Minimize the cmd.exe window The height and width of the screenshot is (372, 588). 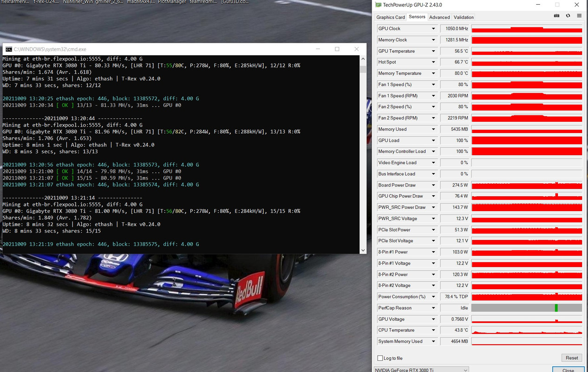click(x=318, y=49)
